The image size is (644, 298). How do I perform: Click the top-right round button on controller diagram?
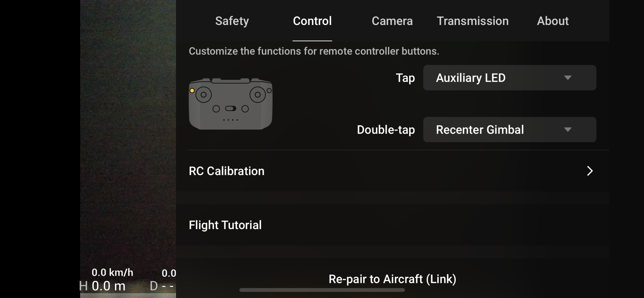[x=269, y=91]
